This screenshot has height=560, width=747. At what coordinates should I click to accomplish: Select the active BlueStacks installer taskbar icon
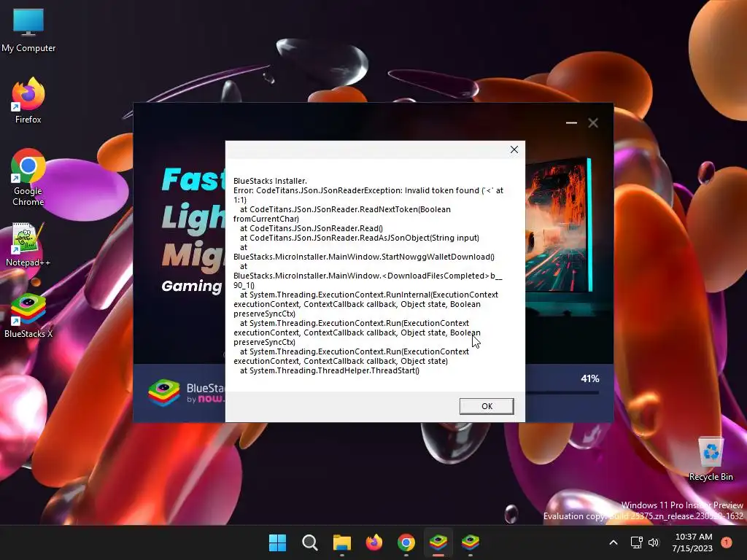coord(438,542)
